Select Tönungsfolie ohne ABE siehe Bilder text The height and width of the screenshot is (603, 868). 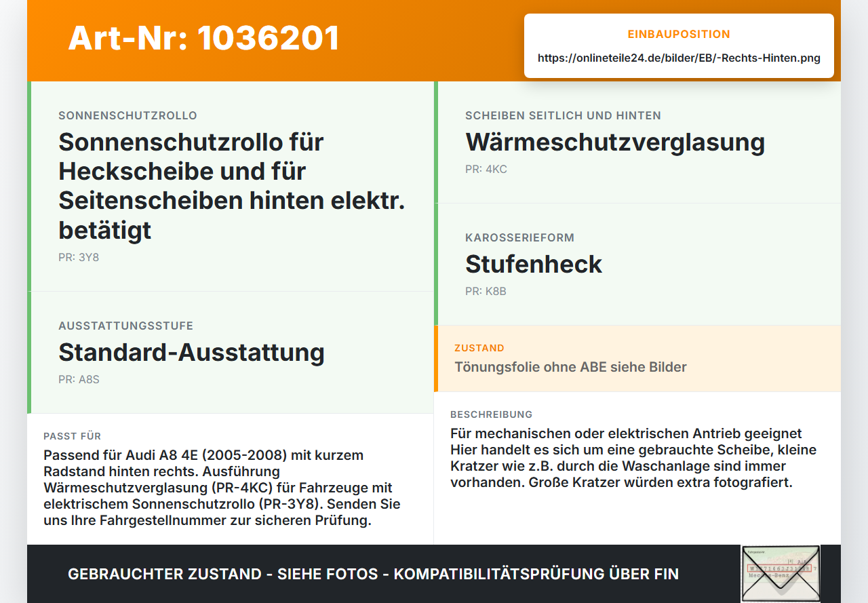[570, 368]
